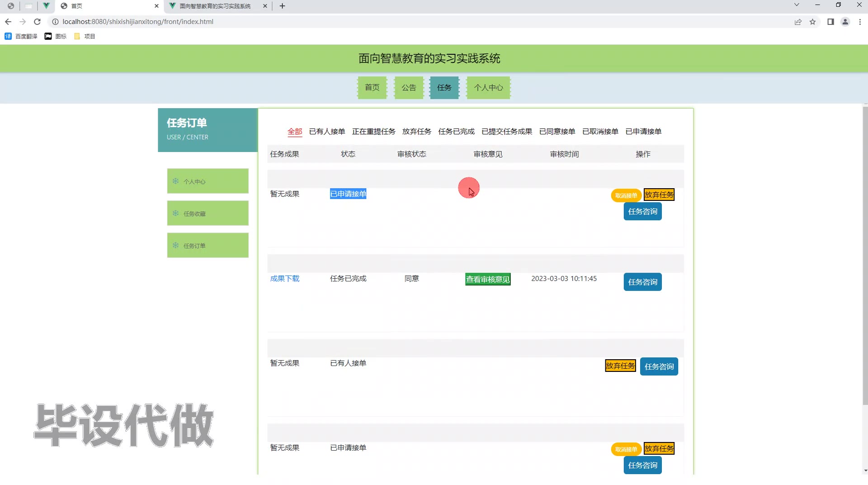Expand the tab search chevron
The height and width of the screenshot is (485, 868).
click(797, 5)
